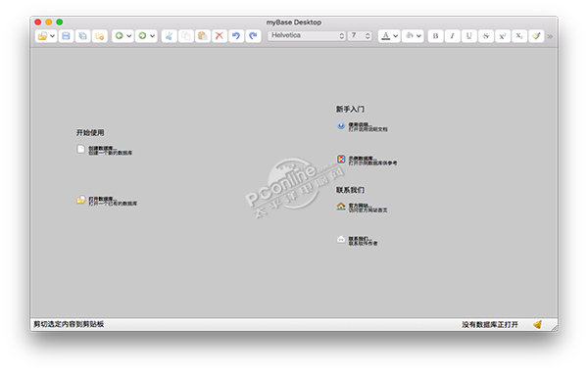Show more toolbar items with the chevron
Image resolution: width=588 pixels, height=372 pixels.
tap(550, 36)
